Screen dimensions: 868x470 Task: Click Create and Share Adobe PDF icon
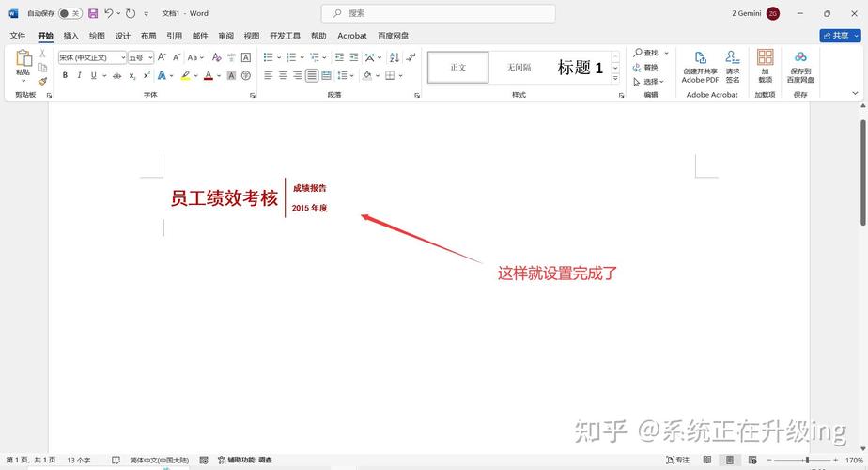[700, 68]
